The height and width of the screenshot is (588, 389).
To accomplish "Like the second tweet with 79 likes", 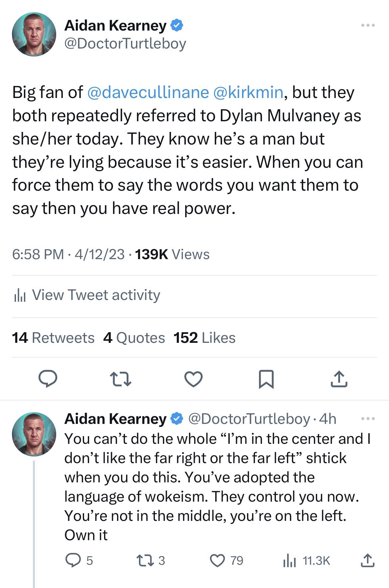I will pyautogui.click(x=217, y=560).
